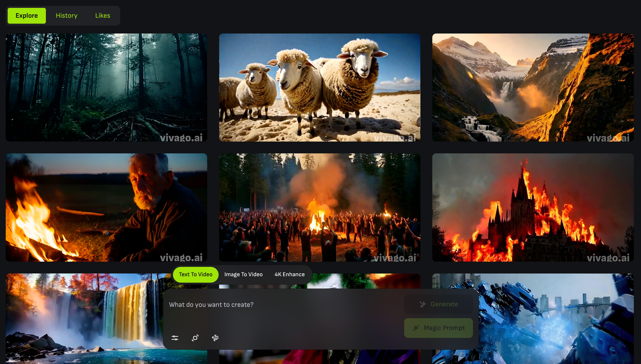641x364 pixels.
Task: Switch to the Explore tab
Action: click(x=27, y=16)
